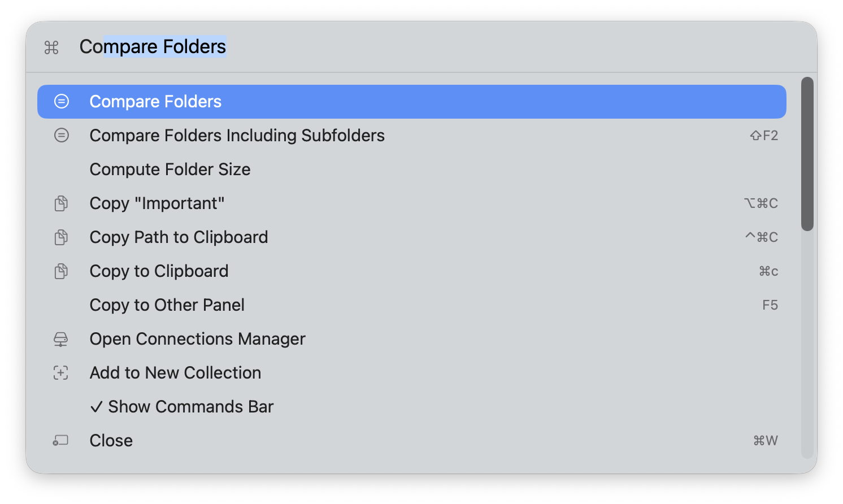Choose Copy to Other Panel

[x=167, y=305]
